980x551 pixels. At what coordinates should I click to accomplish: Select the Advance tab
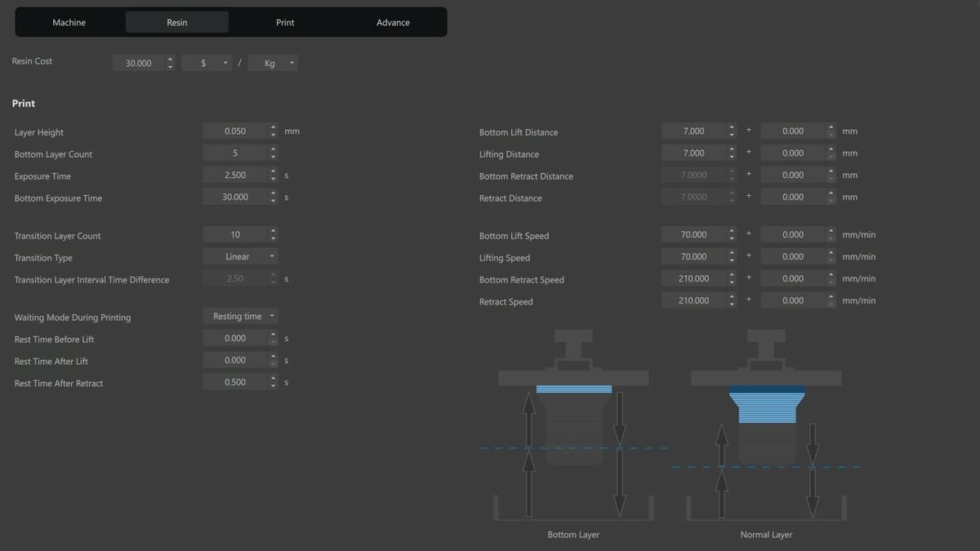393,22
